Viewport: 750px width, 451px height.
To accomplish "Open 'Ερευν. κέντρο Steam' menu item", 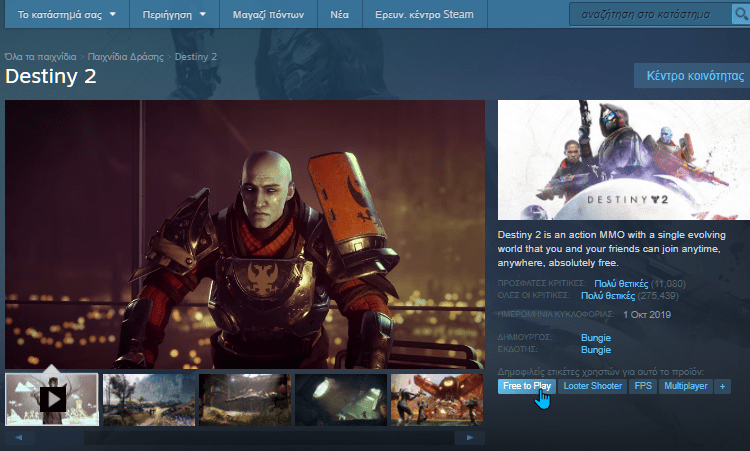I will point(424,14).
